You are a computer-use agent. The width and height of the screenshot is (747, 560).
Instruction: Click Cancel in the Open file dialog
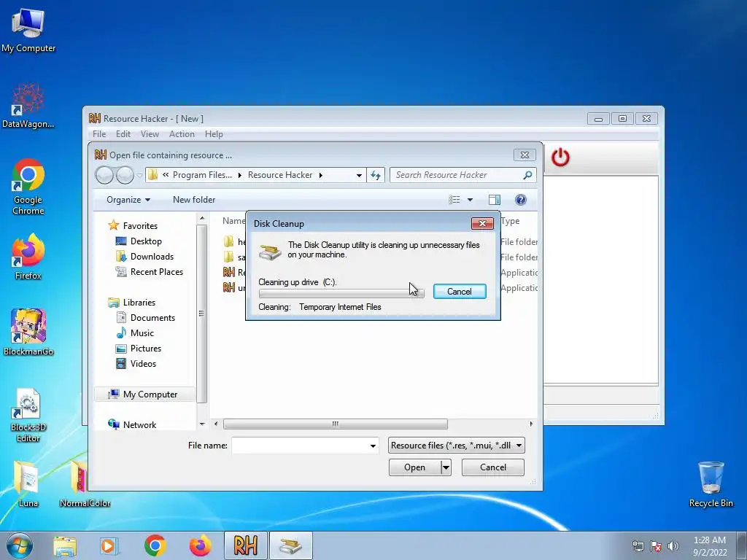(492, 467)
